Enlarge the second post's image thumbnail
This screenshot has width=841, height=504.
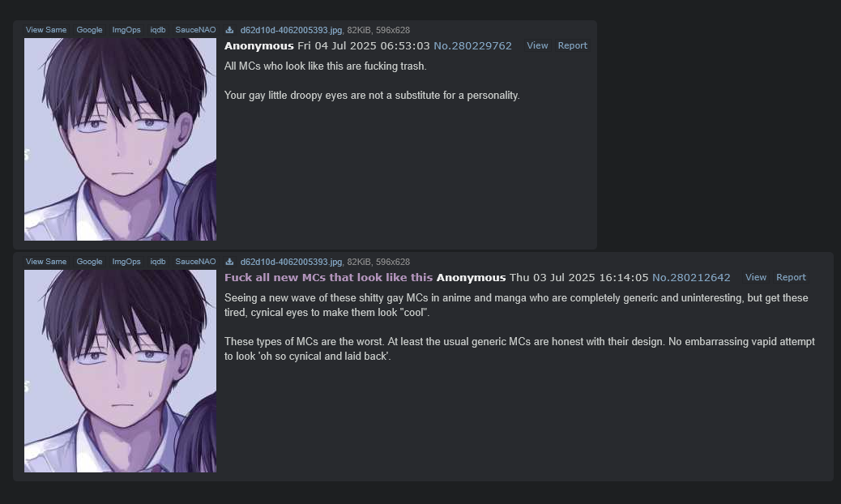pyautogui.click(x=120, y=371)
